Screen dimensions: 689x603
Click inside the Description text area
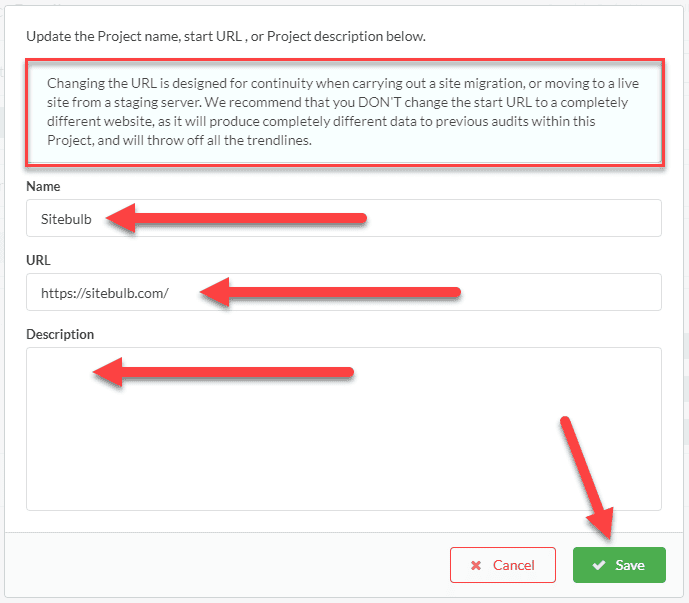(x=344, y=429)
